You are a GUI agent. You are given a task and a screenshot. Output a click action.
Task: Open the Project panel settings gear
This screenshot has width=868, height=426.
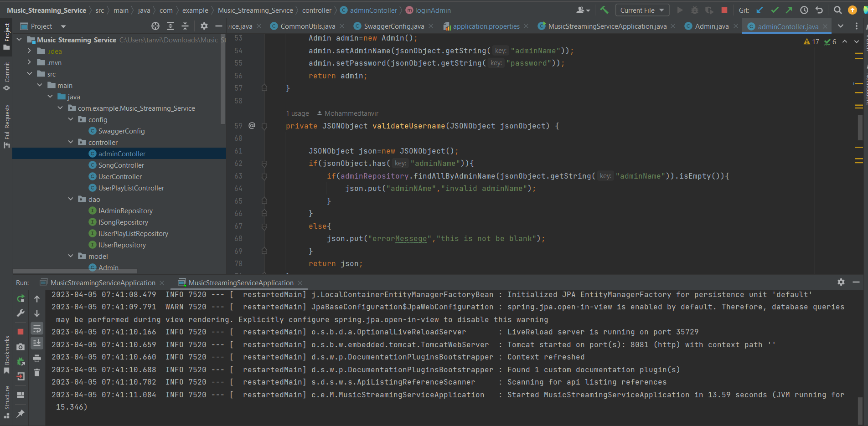204,26
